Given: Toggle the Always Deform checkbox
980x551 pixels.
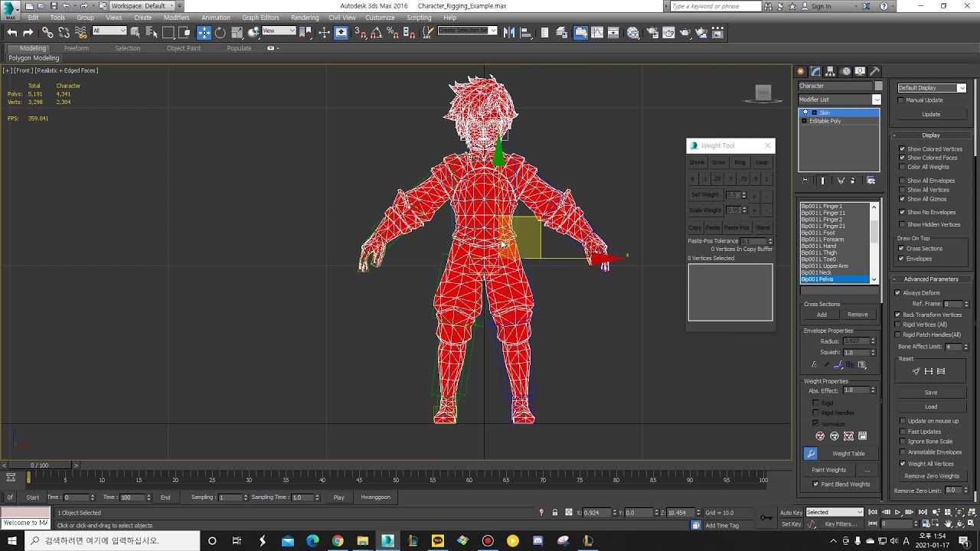Looking at the screenshot, I should pos(897,292).
